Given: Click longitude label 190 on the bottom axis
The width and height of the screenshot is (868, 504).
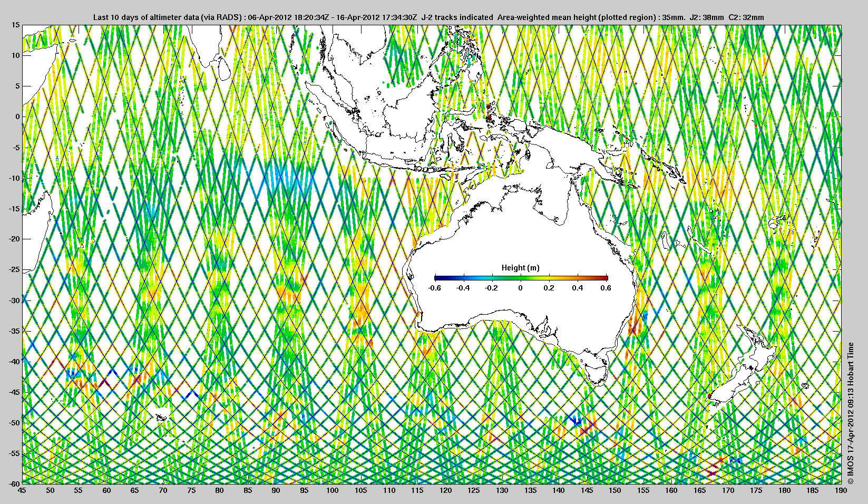Looking at the screenshot, I should click(x=841, y=490).
